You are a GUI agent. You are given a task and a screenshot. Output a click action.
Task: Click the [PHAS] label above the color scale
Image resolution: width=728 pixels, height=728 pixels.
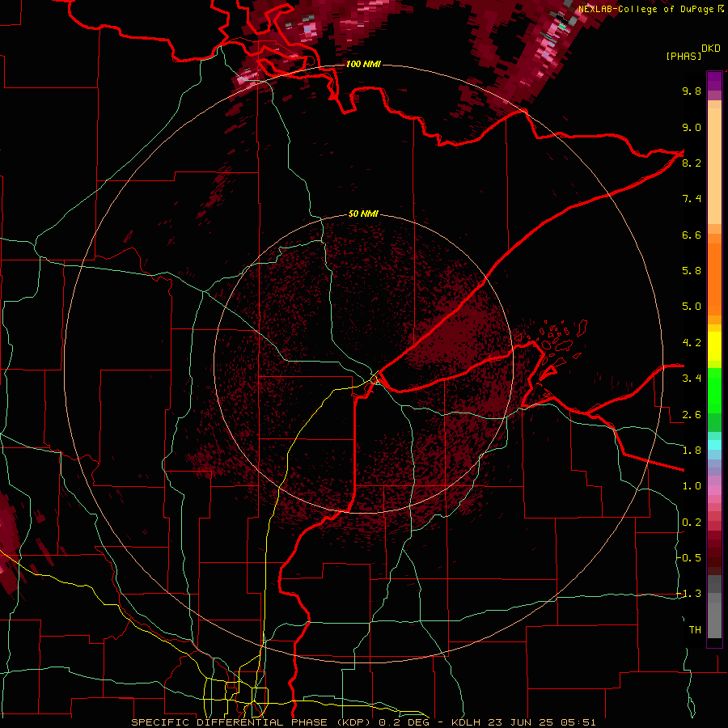tap(684, 56)
